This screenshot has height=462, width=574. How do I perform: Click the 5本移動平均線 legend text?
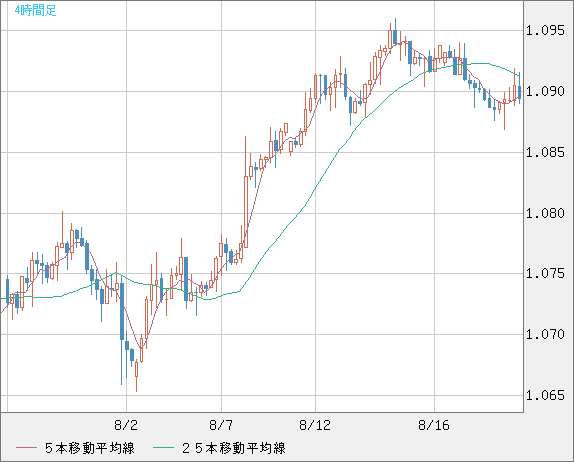pyautogui.click(x=90, y=448)
